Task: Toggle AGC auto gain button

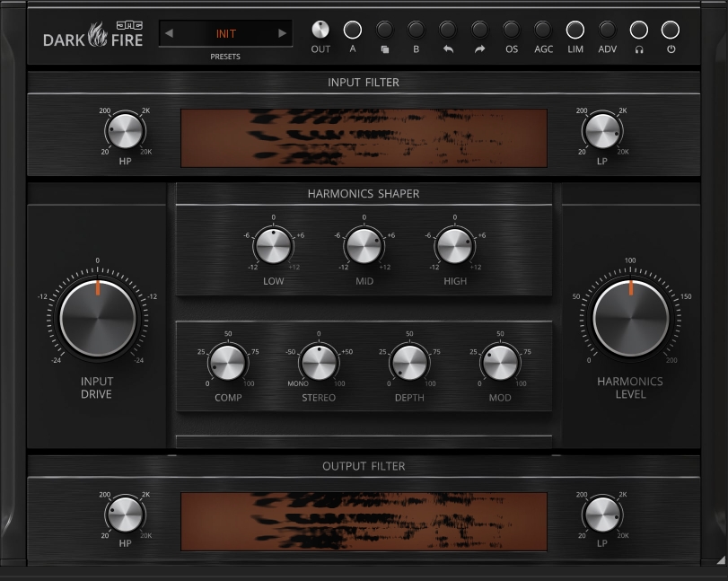Action: (543, 31)
